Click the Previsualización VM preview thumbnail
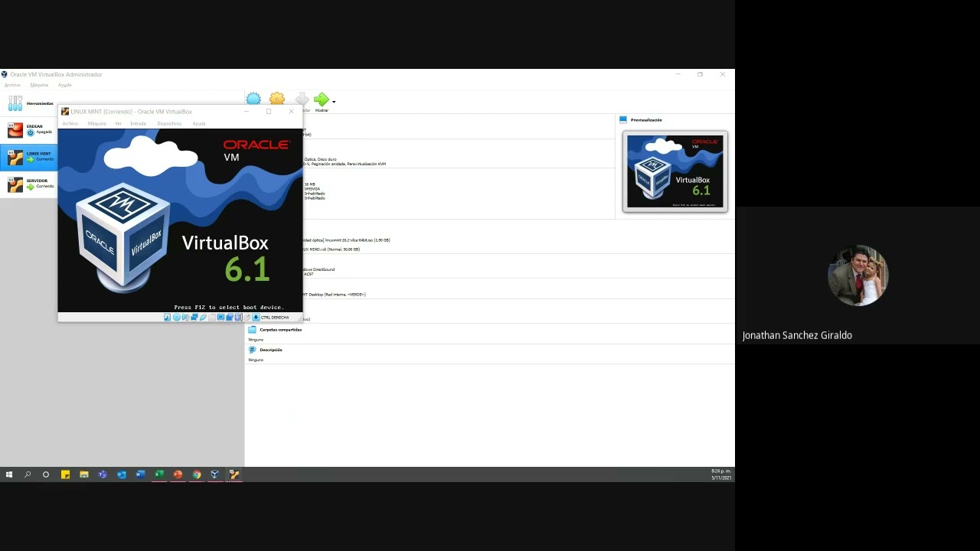Image resolution: width=980 pixels, height=551 pixels. (x=675, y=171)
